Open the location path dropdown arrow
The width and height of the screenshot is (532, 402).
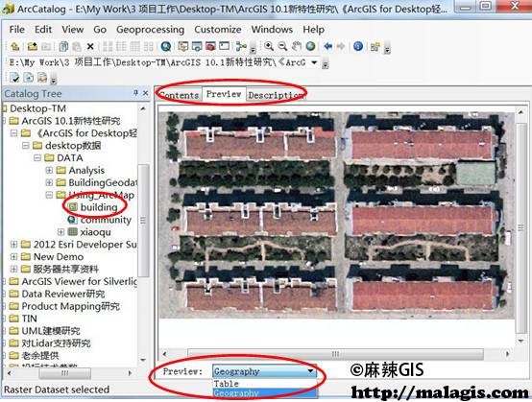[314, 62]
